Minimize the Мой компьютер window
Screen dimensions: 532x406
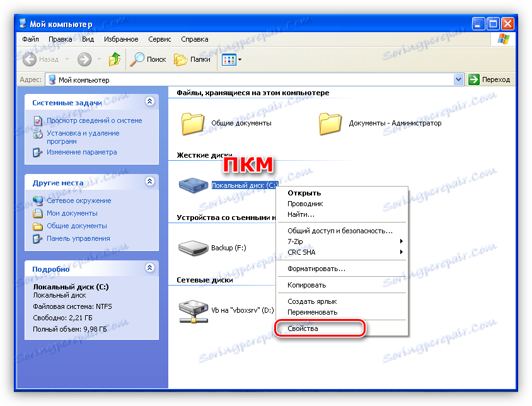[478, 24]
